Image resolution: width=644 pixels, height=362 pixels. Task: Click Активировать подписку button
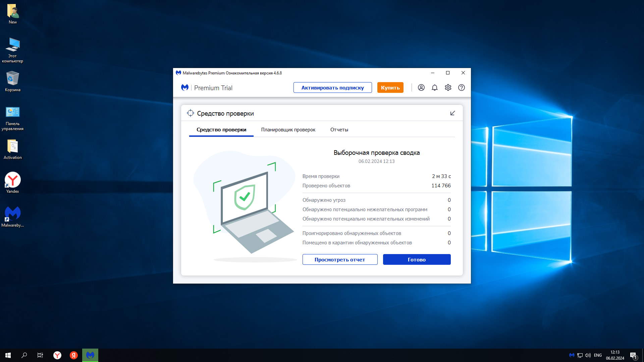pos(332,87)
